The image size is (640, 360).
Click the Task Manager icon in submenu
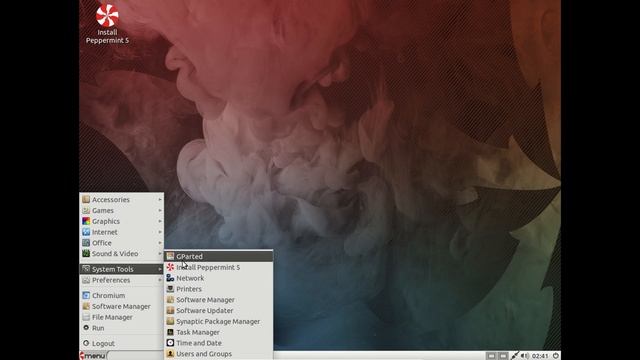(170, 332)
